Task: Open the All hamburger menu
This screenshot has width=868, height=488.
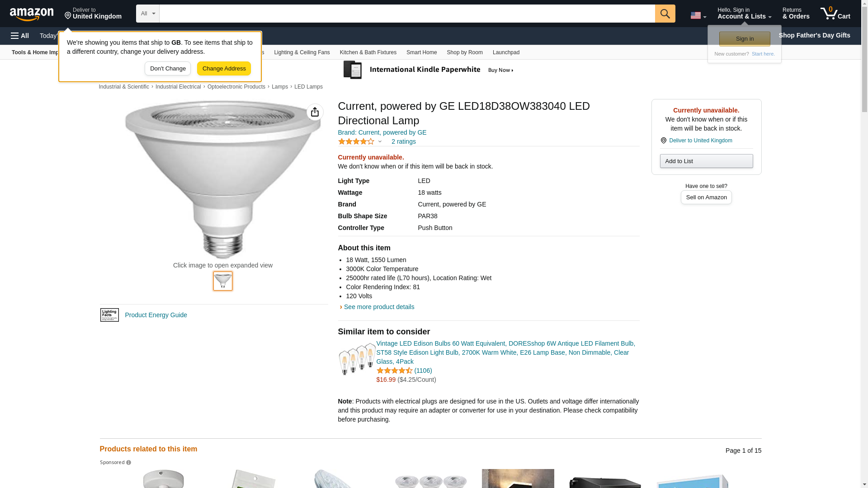Action: coord(20,36)
